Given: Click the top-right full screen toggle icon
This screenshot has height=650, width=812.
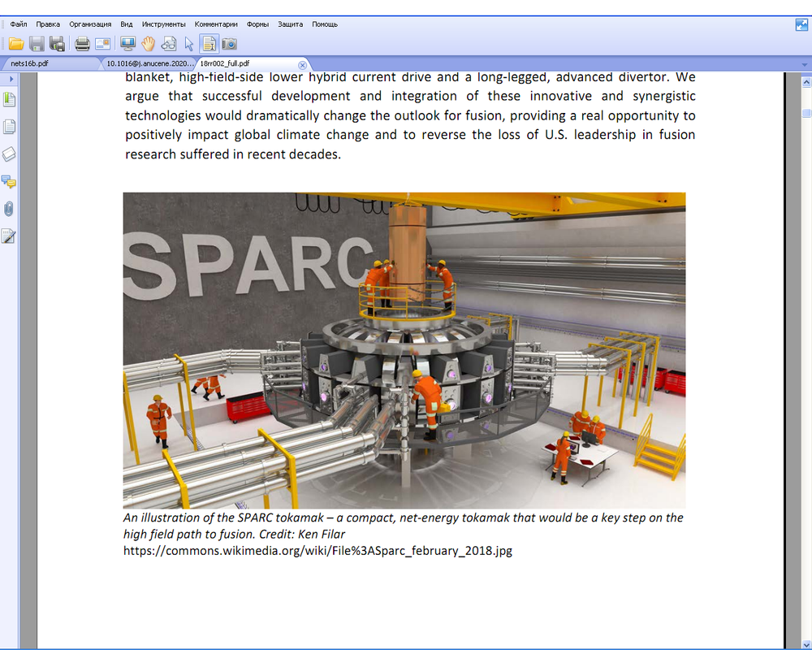Looking at the screenshot, I should pos(801,24).
